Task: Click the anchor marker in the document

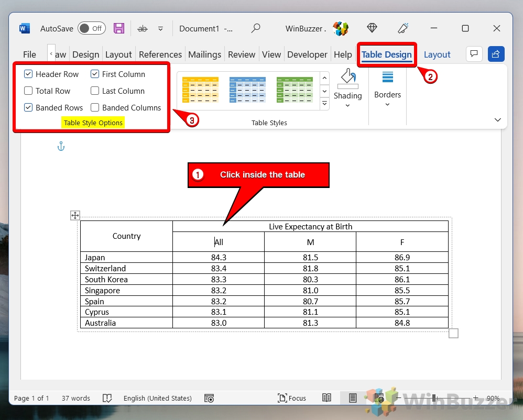Action: pos(61,146)
